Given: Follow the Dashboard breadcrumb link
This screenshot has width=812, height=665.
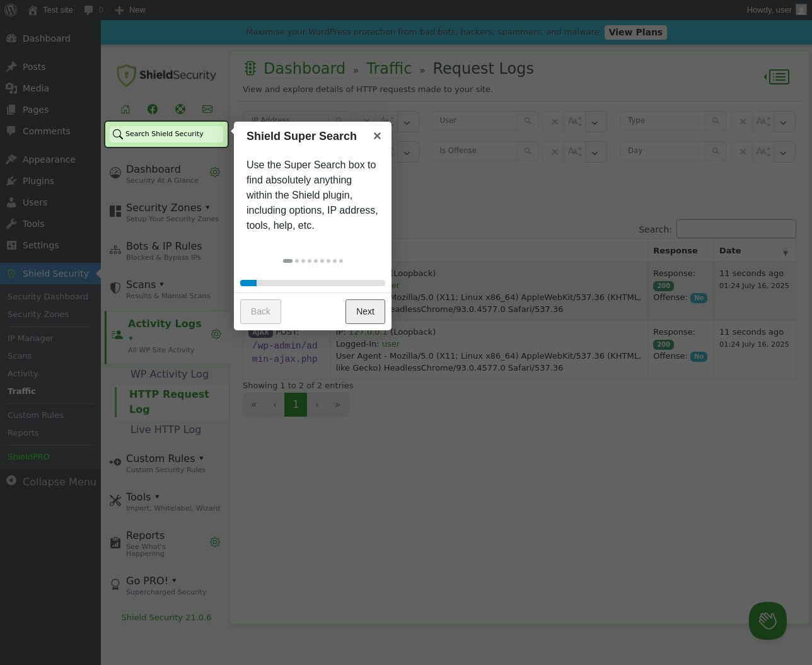Looking at the screenshot, I should coord(304,68).
